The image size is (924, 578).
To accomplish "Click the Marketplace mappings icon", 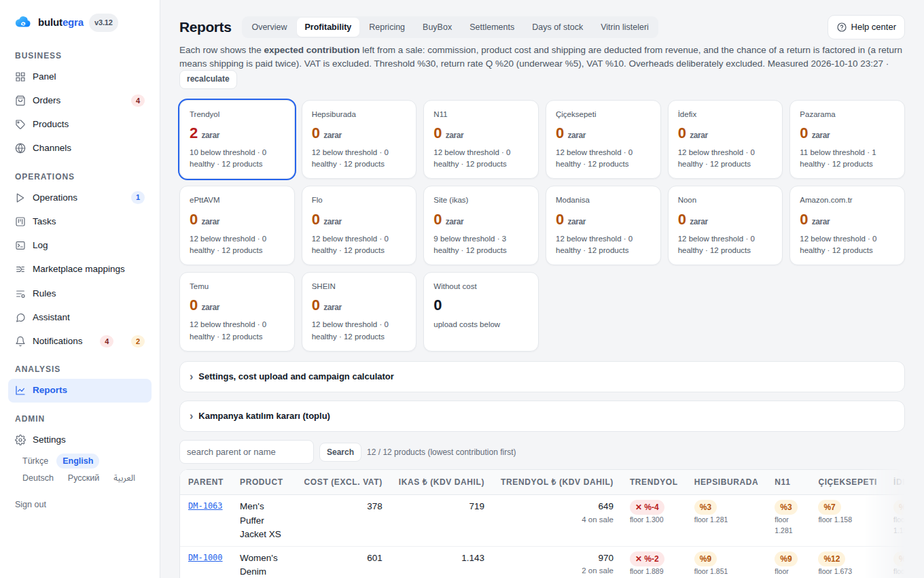I will (x=20, y=269).
